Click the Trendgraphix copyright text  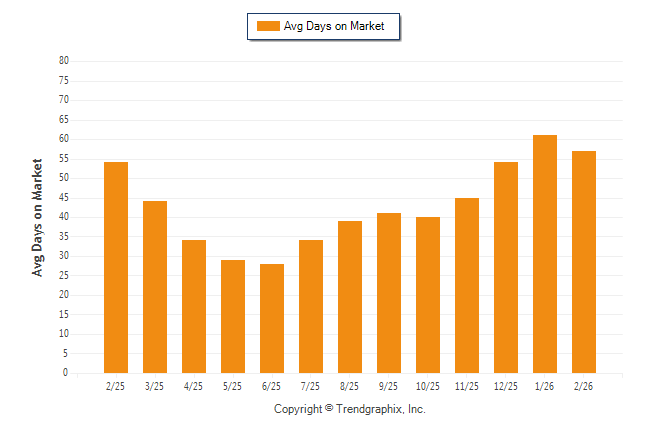tap(350, 409)
